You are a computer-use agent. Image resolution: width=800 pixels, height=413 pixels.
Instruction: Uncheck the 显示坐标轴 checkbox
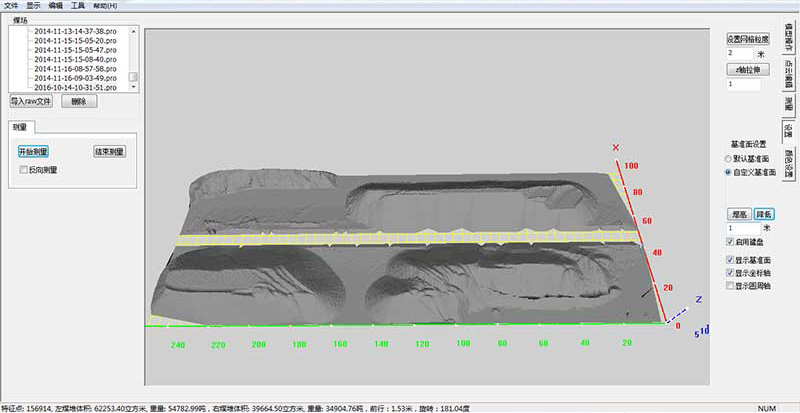(730, 272)
